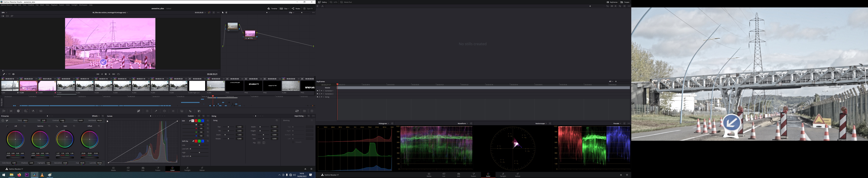Open LUTs browser in second window

(334, 2)
